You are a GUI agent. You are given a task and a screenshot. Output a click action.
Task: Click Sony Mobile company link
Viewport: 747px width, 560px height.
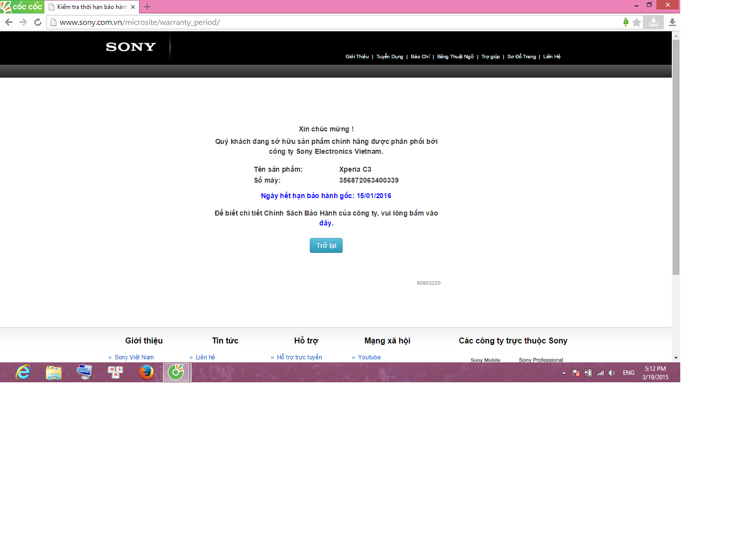tap(485, 360)
